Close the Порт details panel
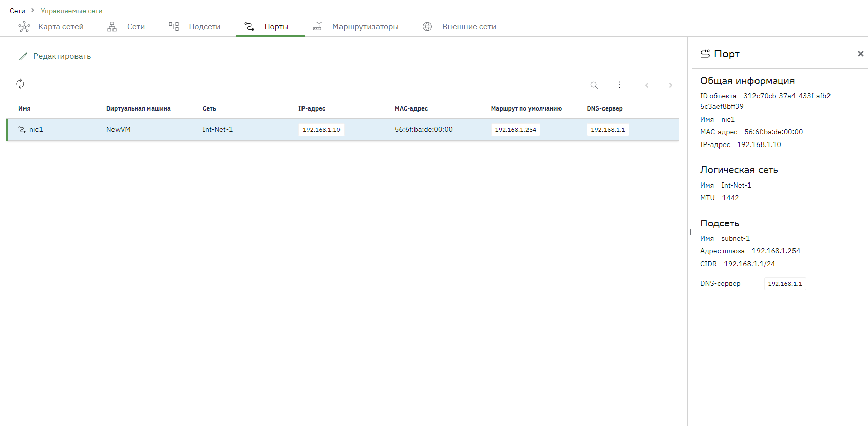The image size is (868, 438). [860, 54]
